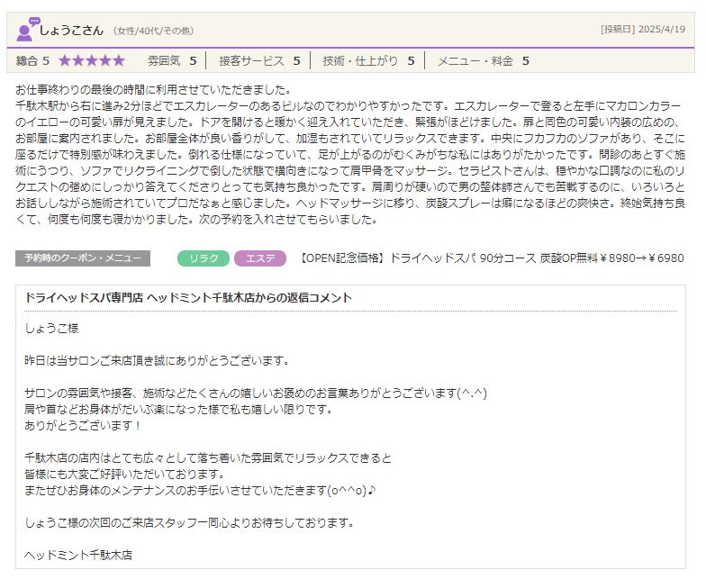The image size is (706, 588).
Task: Click the 接客サービス 5 rating item
Action: pos(258,61)
